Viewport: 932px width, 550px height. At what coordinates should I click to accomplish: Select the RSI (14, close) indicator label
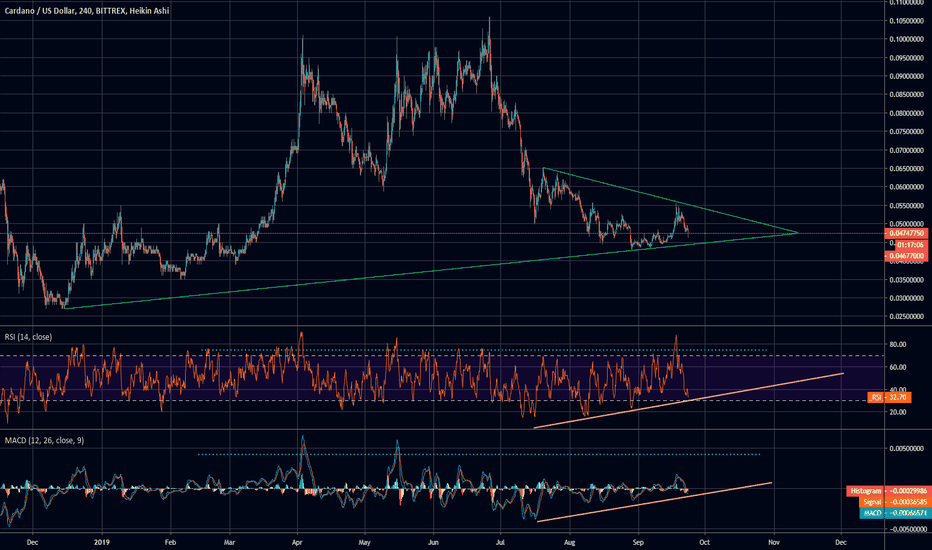click(x=28, y=337)
